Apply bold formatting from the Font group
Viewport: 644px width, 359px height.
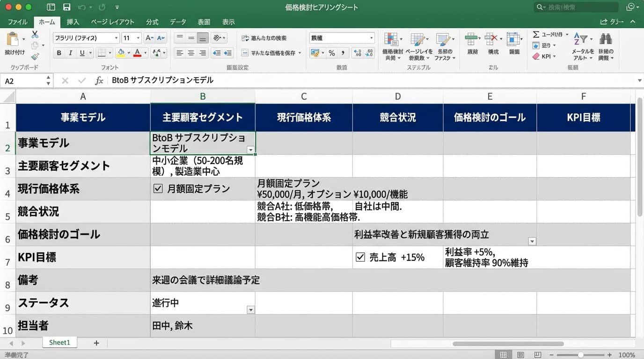(x=59, y=53)
